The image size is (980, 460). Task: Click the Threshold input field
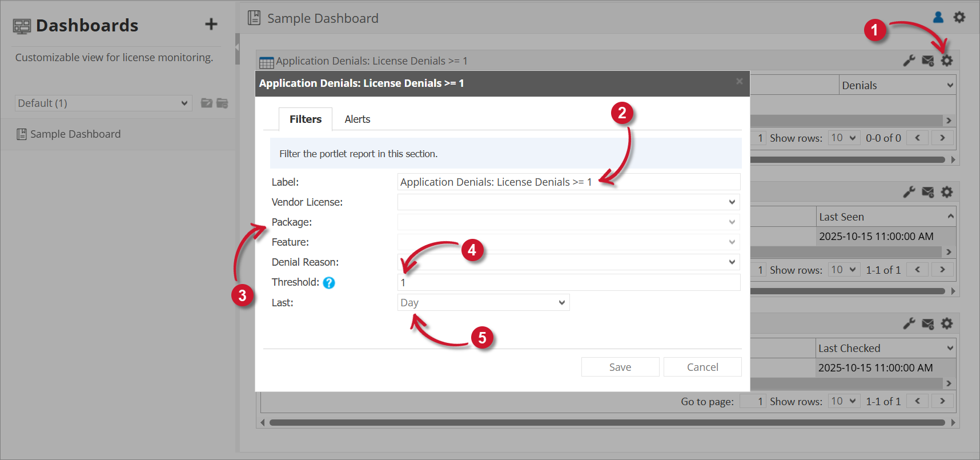(x=569, y=282)
